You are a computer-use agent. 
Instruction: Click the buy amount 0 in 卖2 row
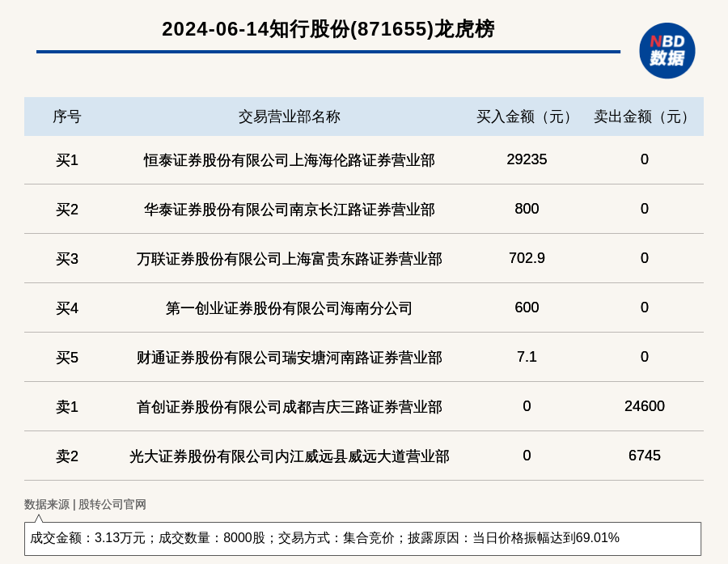(527, 456)
